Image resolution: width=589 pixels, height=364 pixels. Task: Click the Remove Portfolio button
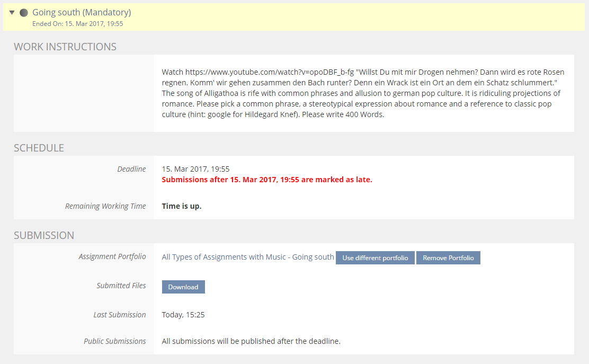tap(448, 258)
